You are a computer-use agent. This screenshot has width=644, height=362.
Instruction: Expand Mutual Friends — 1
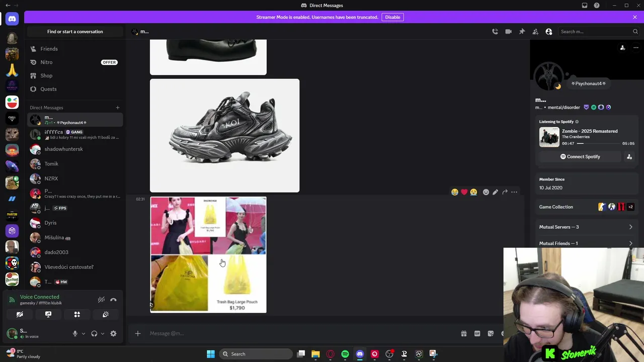click(x=586, y=243)
